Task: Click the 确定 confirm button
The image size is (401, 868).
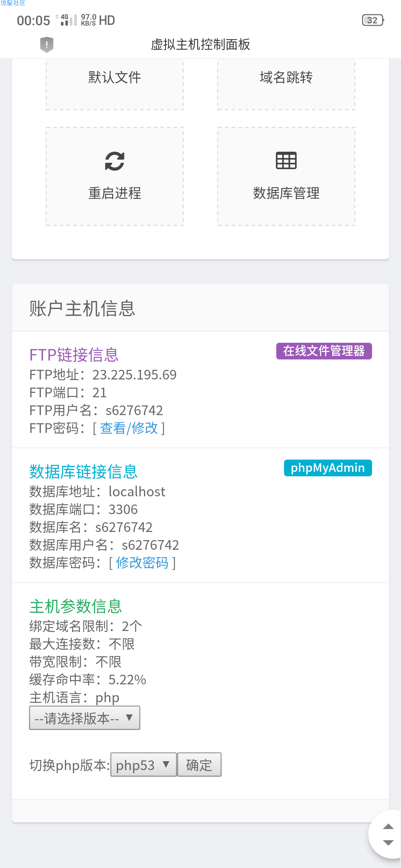Action: tap(199, 765)
